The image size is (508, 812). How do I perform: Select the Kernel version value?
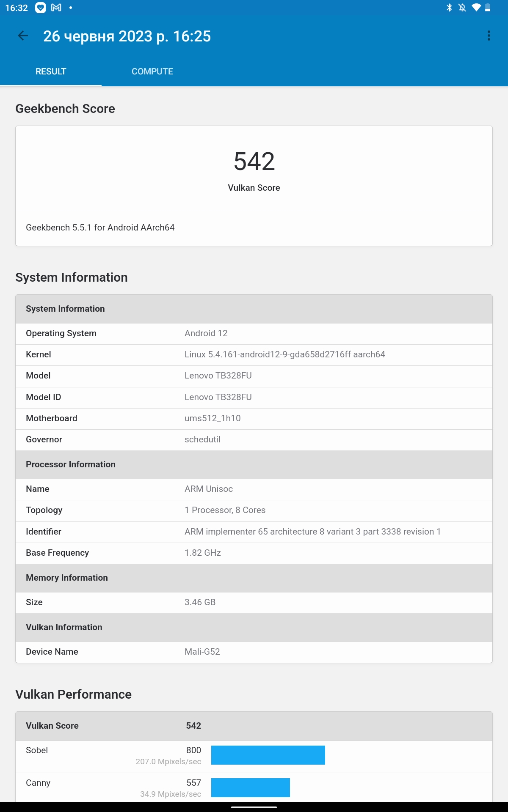point(284,354)
